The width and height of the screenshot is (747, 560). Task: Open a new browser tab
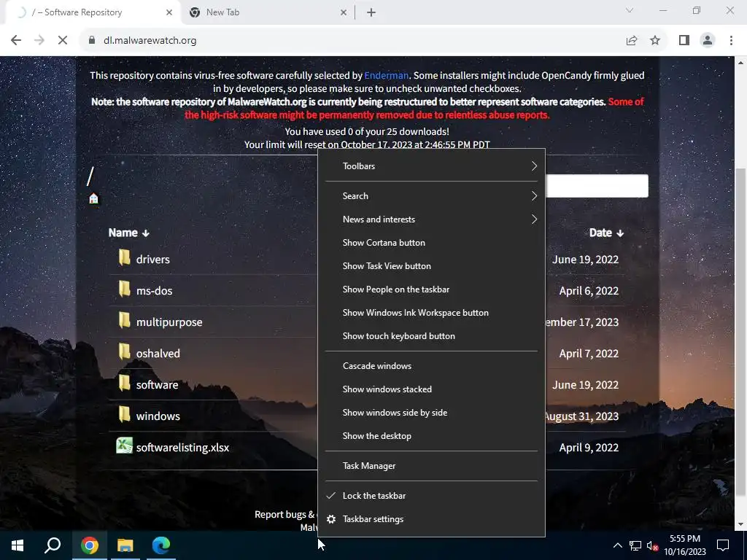[371, 12]
